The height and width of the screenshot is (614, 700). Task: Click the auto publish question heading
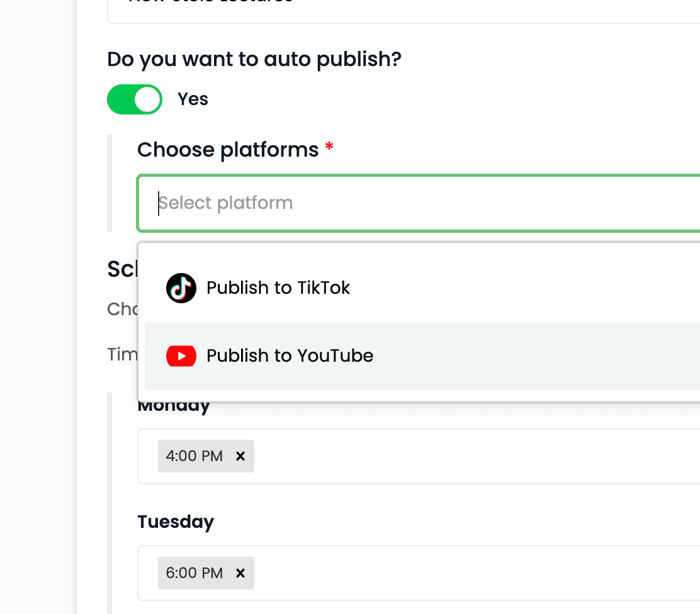pos(254,59)
